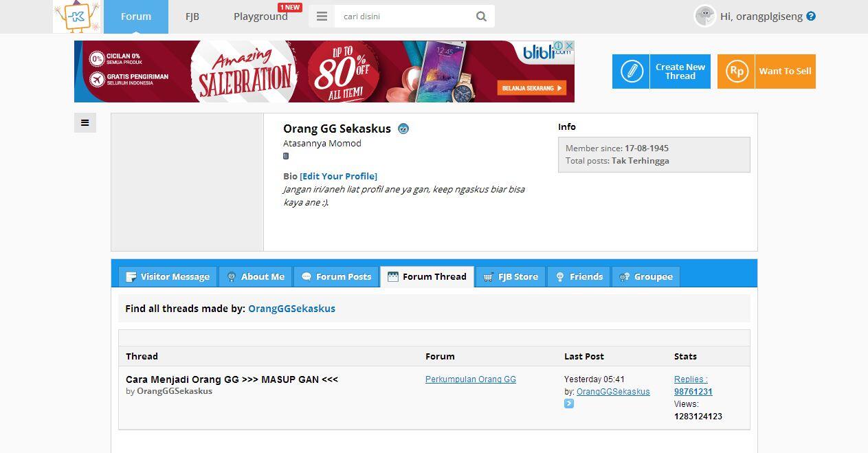The height and width of the screenshot is (453, 868).
Task: Switch to the Groupee tab
Action: click(646, 276)
